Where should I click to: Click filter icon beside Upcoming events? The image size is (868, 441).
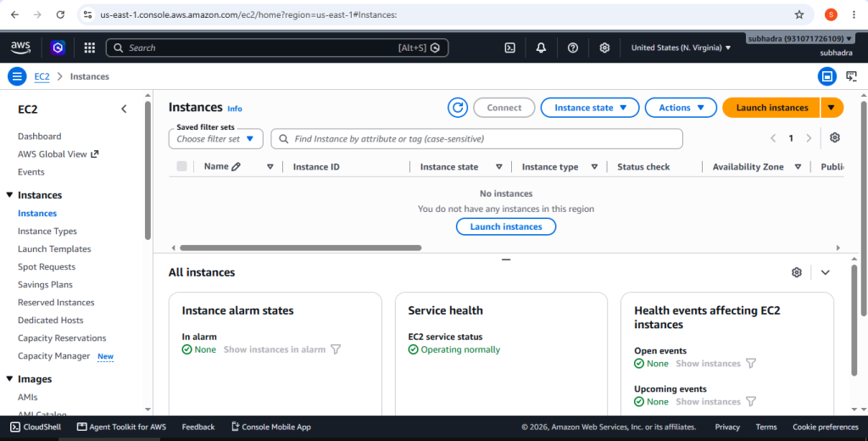point(751,402)
